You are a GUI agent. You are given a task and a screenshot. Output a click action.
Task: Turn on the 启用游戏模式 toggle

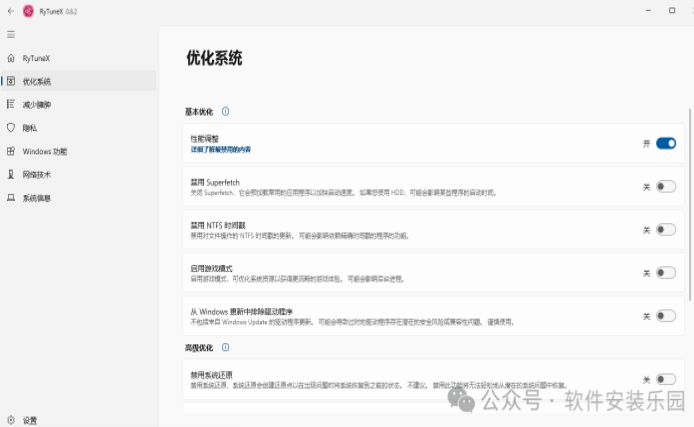pos(666,272)
